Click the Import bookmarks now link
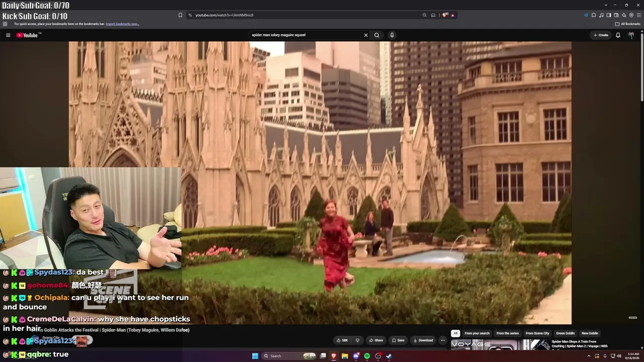This screenshot has width=644, height=362. [122, 24]
